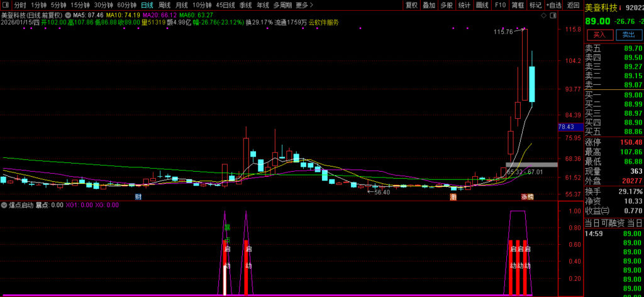
Task: Click the gray 65.32-67.01 gap bar
Action: coord(531,165)
